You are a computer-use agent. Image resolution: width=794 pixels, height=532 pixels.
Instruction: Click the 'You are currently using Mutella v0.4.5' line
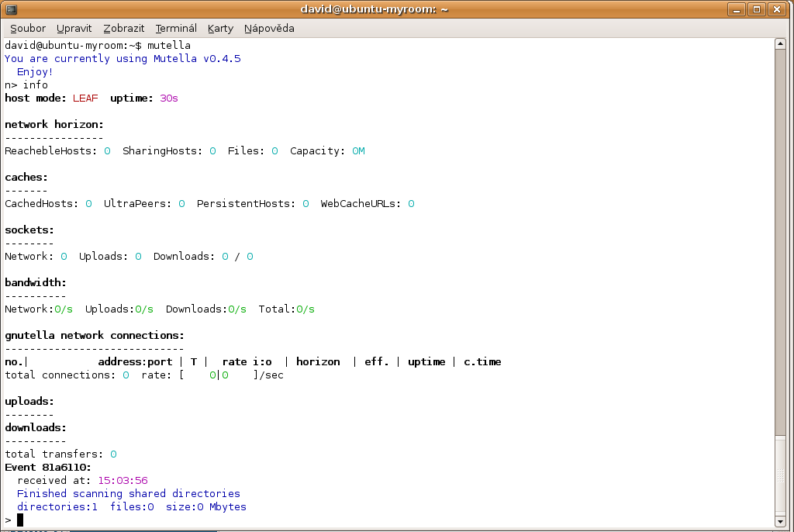(123, 59)
